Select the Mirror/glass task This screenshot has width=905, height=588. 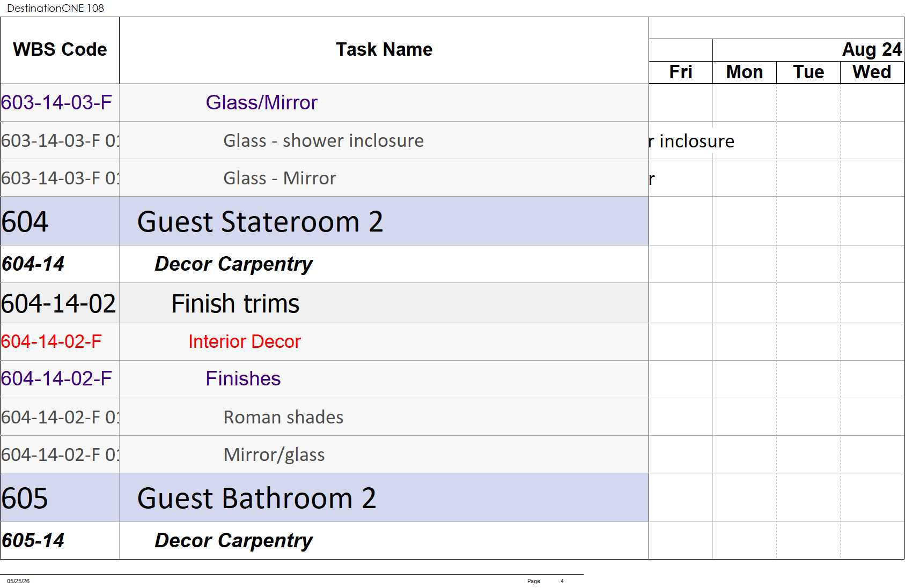274,455
